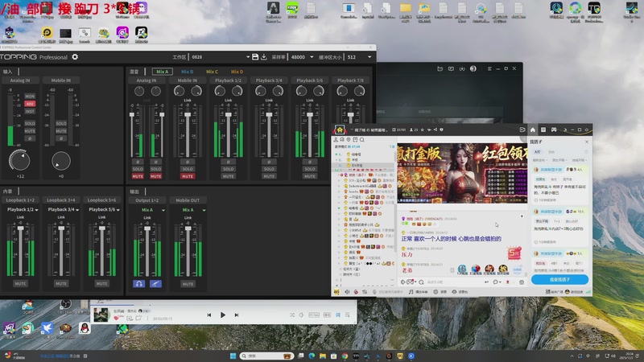Viewport: 644px width, 362px height.
Task: Click the headphone icon under Output 1+2
Action: click(138, 283)
